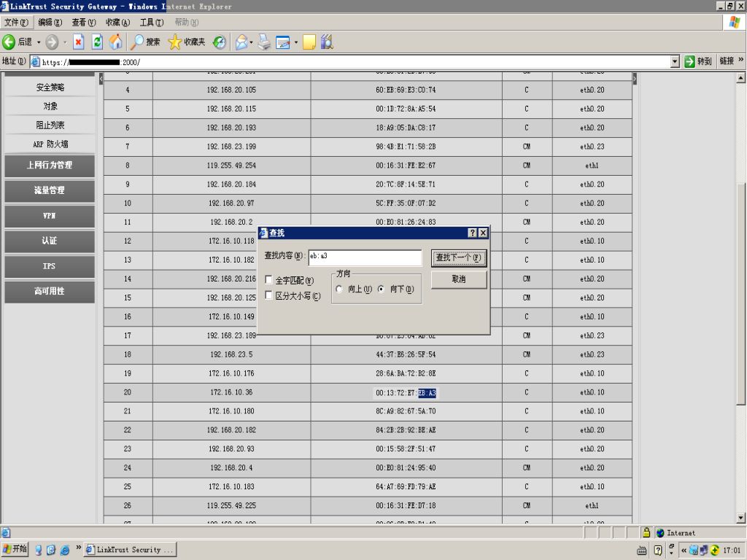Click right panel collapse arrow handle
Image resolution: width=747 pixels, height=560 pixels.
click(635, 79)
